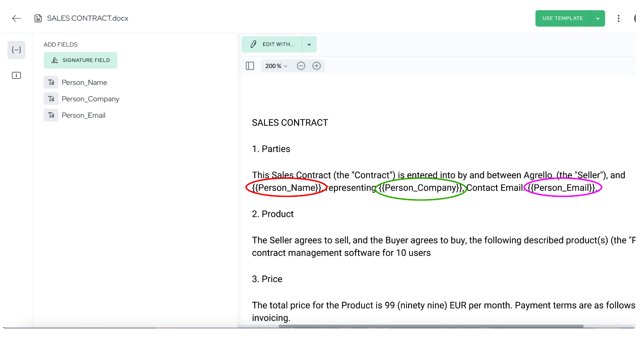Select the Person_Company field in list

90,99
